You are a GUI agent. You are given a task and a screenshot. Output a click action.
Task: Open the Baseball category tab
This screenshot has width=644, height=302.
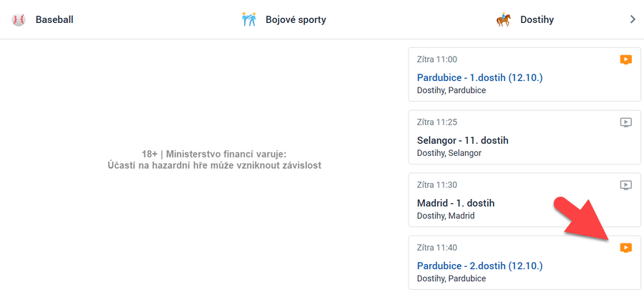[54, 19]
